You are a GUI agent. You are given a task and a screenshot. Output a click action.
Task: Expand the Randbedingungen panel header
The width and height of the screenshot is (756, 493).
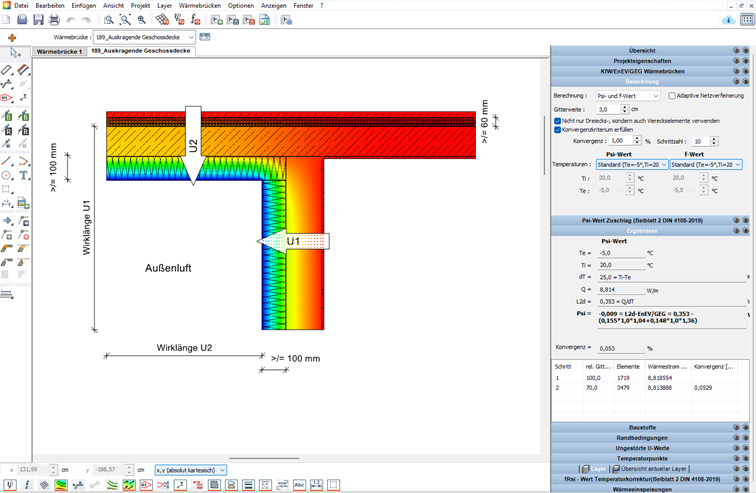(650, 438)
